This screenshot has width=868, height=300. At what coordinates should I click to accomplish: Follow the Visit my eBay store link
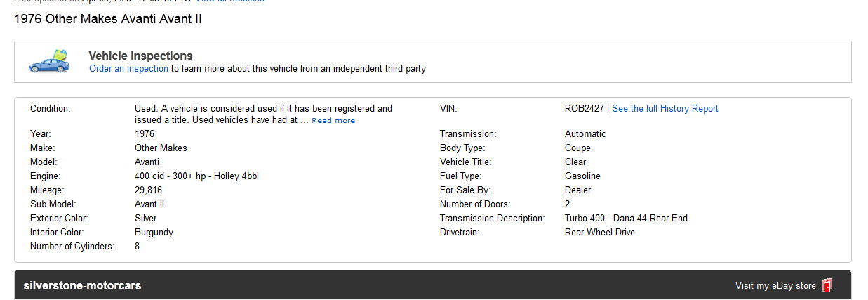[x=775, y=286]
